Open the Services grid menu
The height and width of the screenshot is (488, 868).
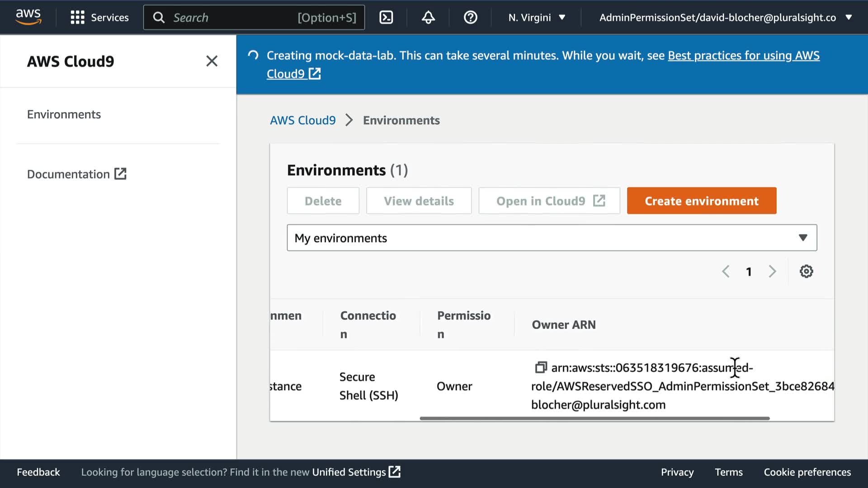coord(99,17)
